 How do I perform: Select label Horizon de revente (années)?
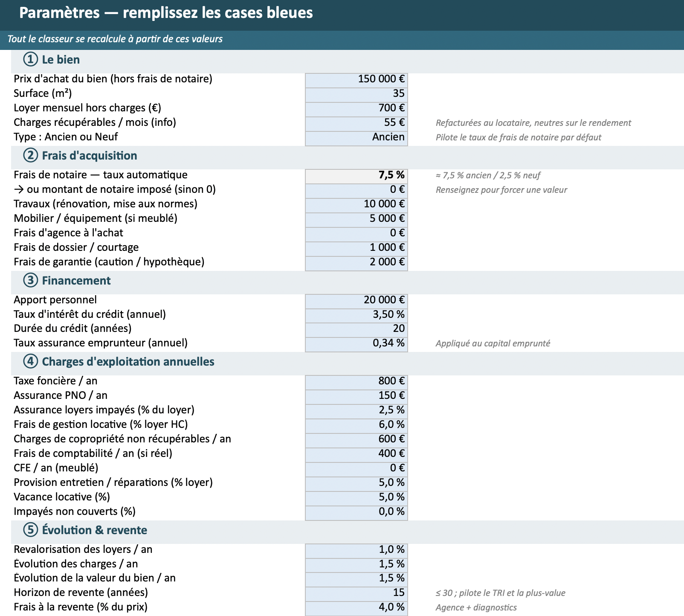81,593
